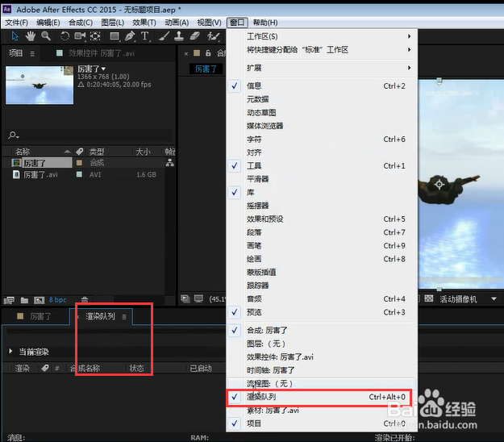Open the 渲染队列 panel options menu
This screenshot has height=442, width=504.
(x=124, y=317)
